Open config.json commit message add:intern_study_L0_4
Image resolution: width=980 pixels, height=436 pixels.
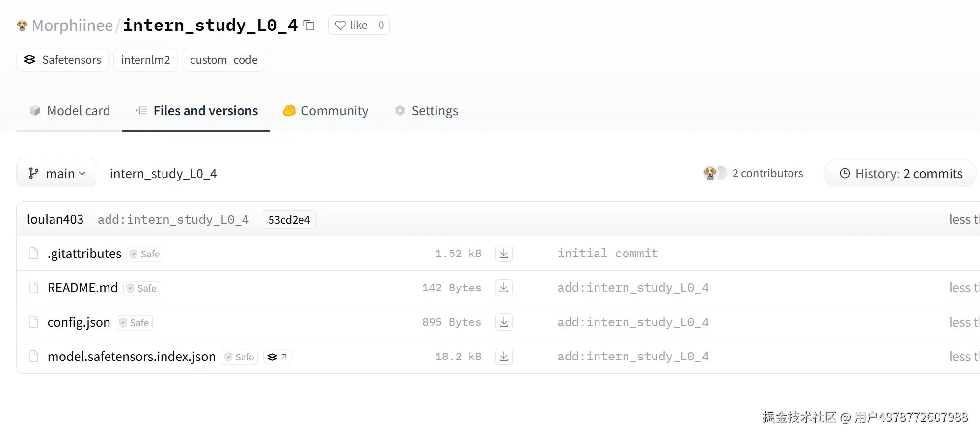coord(633,322)
